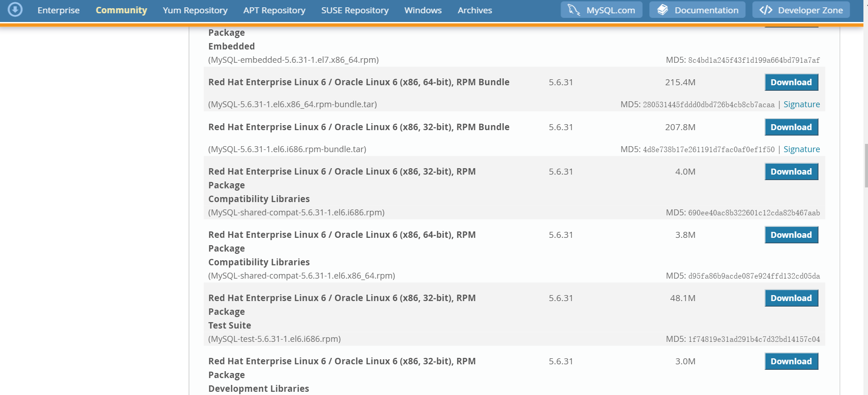Screen dimensions: 868x395
Task: Click the 48.1M file size value
Action: [x=683, y=298]
